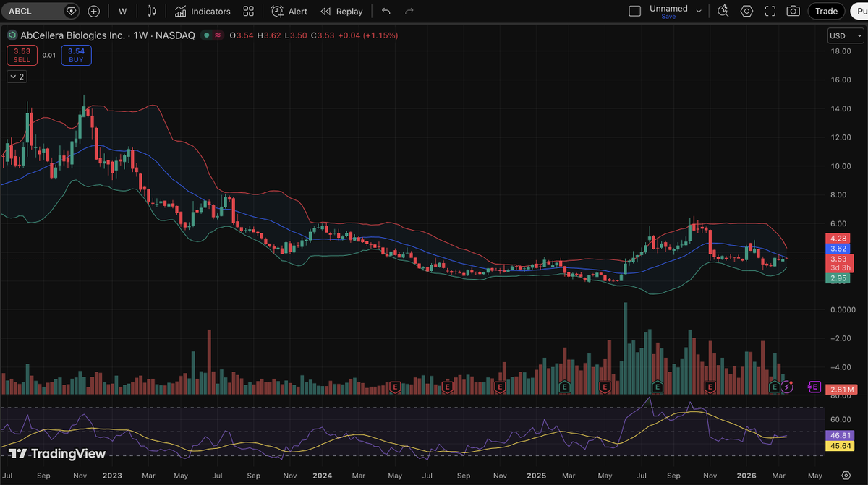
Task: Open the layout setup square icon
Action: pos(635,11)
